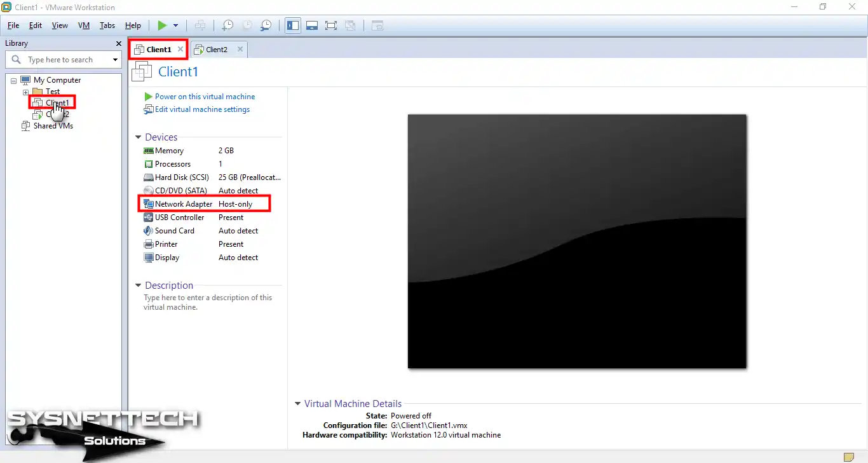Click the Unity mode toolbar icon
868x463 pixels.
point(350,25)
